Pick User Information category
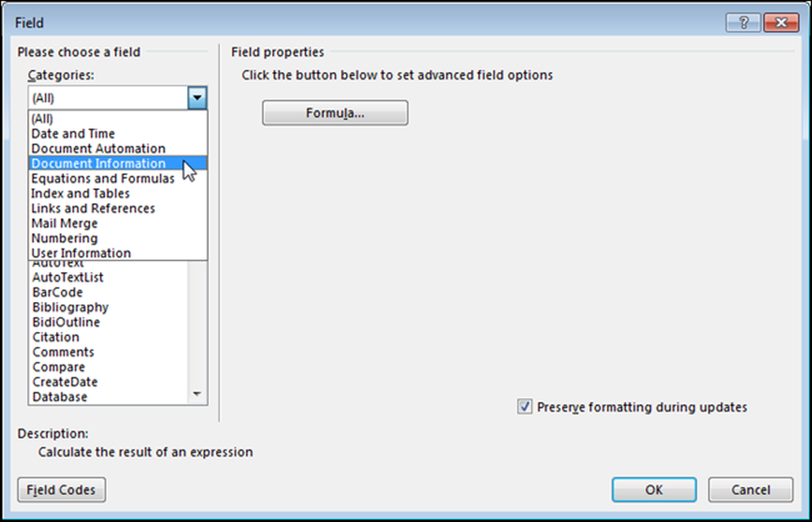Screen dimensions: 812x522 click(118, 253)
